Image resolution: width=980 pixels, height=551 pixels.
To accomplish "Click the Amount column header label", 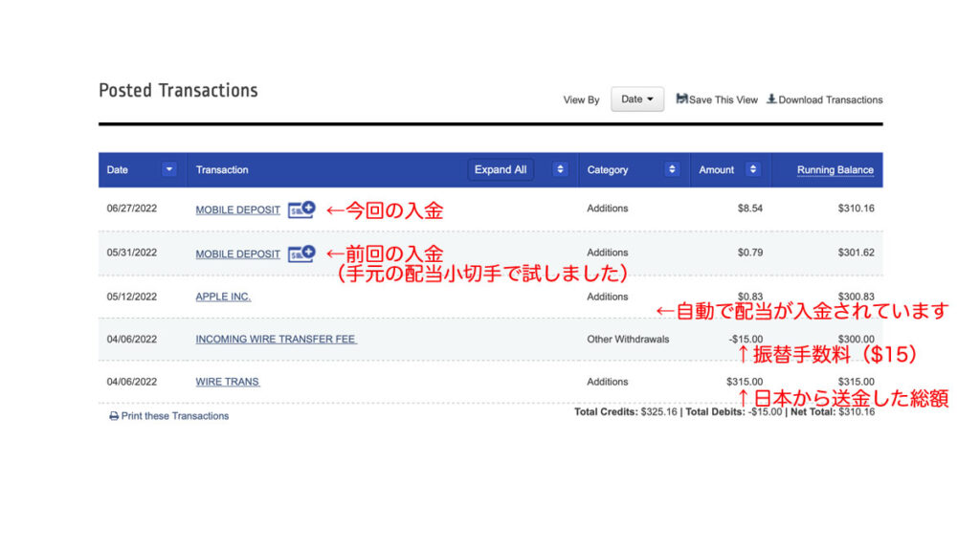I will [716, 170].
